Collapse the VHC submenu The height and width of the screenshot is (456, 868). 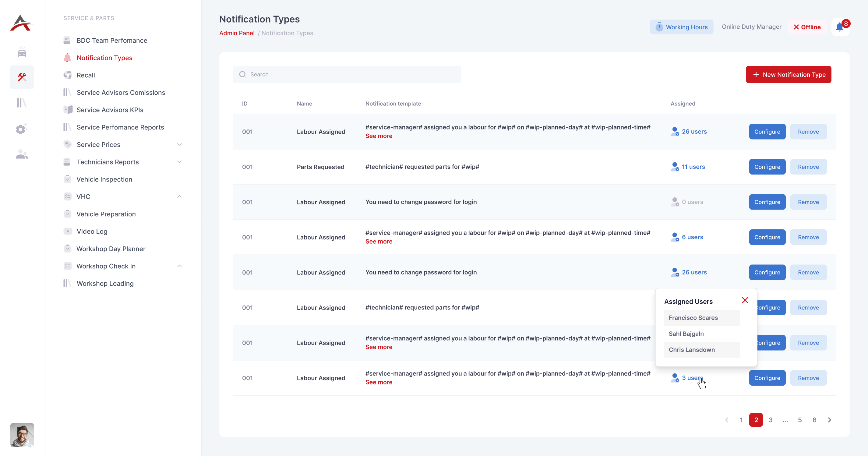pos(179,196)
